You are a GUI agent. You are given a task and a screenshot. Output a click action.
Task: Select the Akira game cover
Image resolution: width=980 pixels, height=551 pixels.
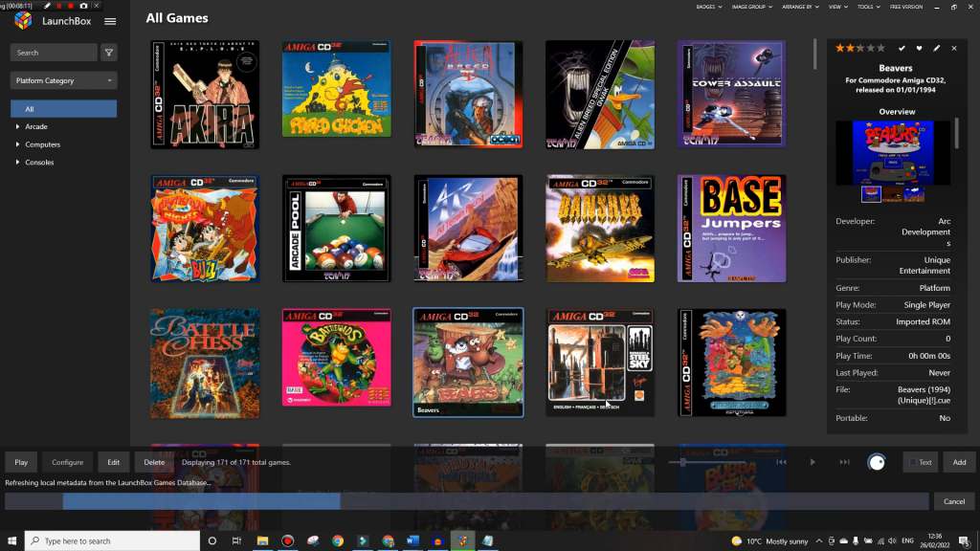click(x=205, y=95)
